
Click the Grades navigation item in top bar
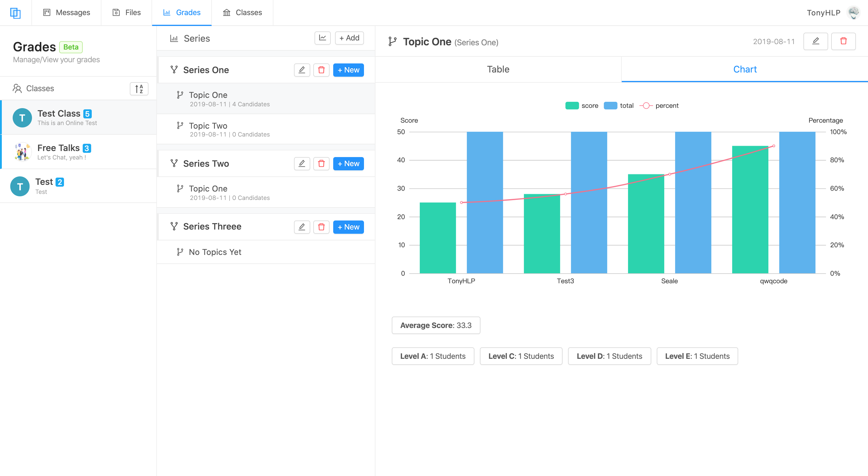click(188, 13)
